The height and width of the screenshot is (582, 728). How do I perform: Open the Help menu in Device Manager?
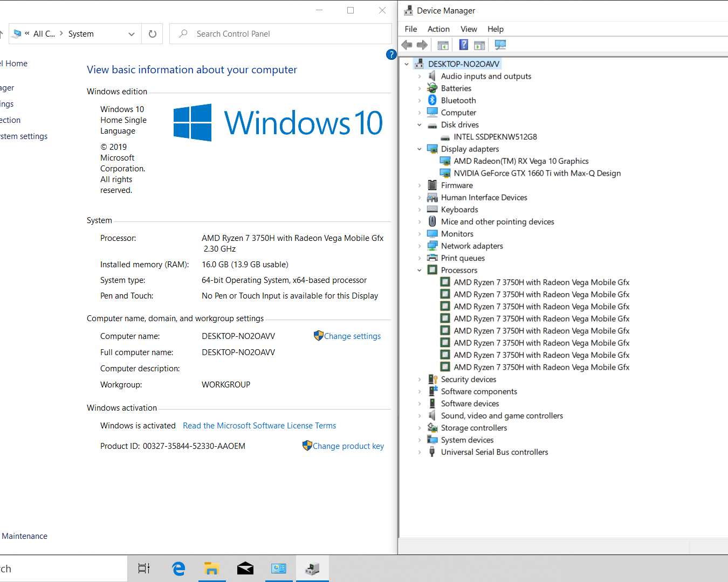[x=496, y=29]
